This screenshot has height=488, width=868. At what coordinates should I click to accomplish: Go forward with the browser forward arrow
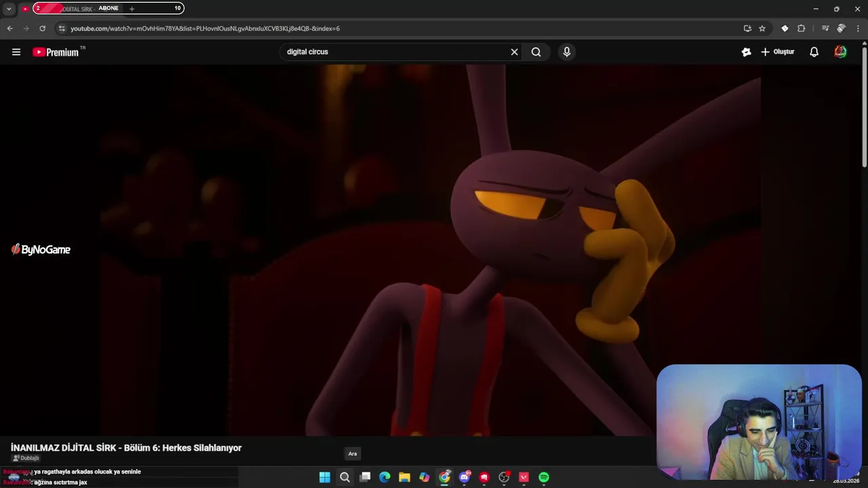26,28
